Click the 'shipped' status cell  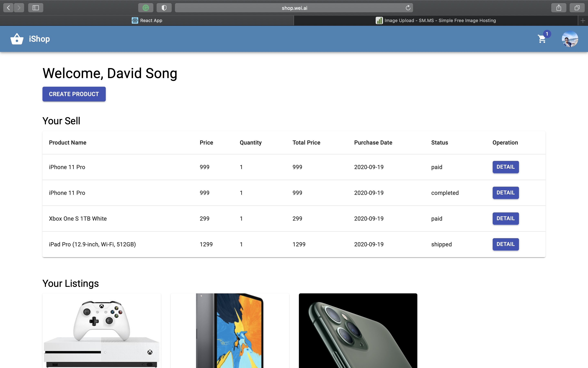[x=441, y=244]
